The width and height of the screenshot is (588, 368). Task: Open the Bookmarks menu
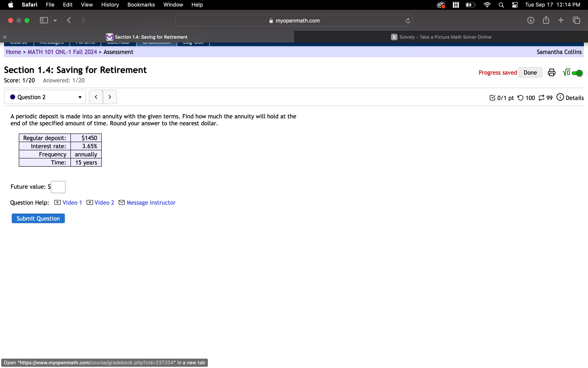(x=141, y=5)
